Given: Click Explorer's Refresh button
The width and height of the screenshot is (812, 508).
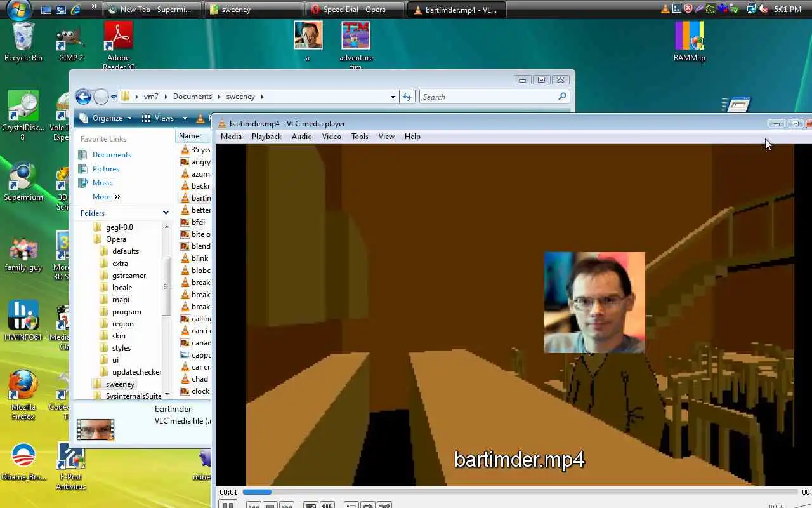Looking at the screenshot, I should (407, 97).
